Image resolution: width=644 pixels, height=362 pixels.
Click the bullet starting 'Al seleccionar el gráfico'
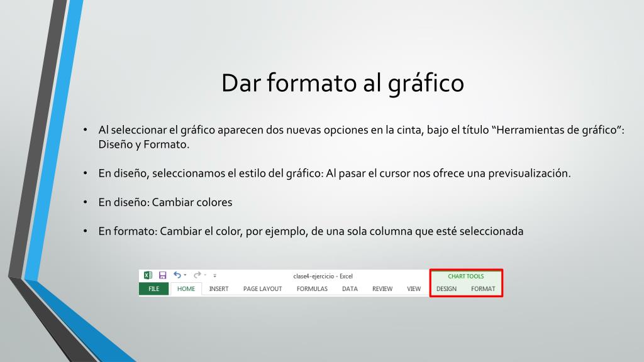tap(361, 137)
